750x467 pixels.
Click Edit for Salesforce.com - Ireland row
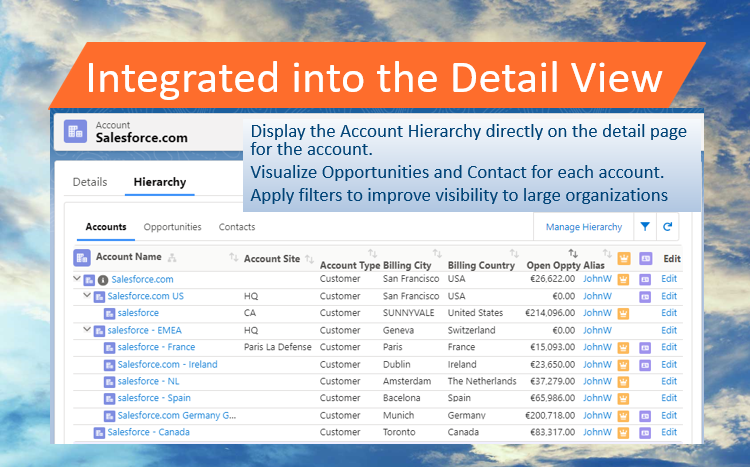(669, 364)
